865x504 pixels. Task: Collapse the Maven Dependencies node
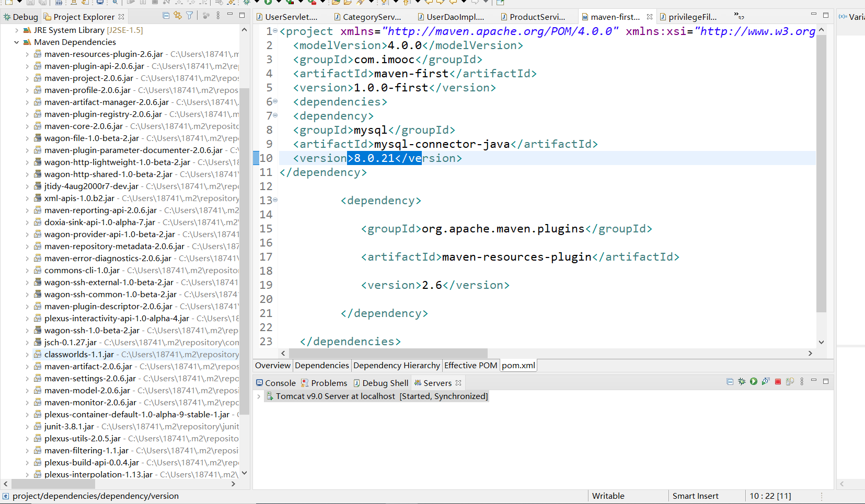(x=16, y=42)
